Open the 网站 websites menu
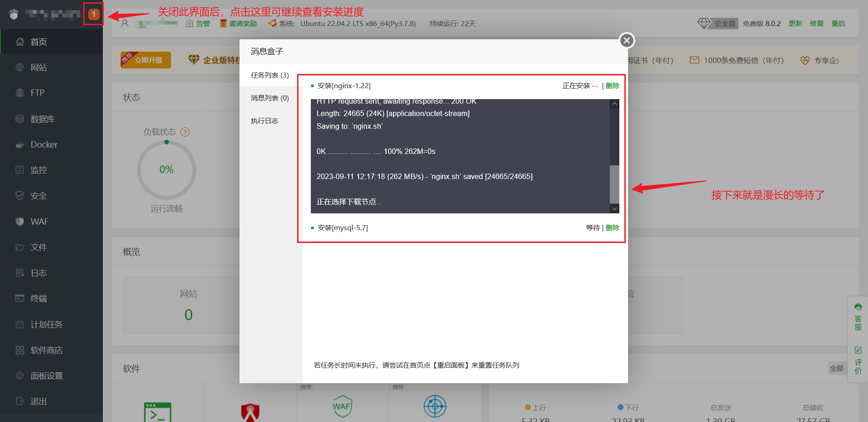 point(51,67)
